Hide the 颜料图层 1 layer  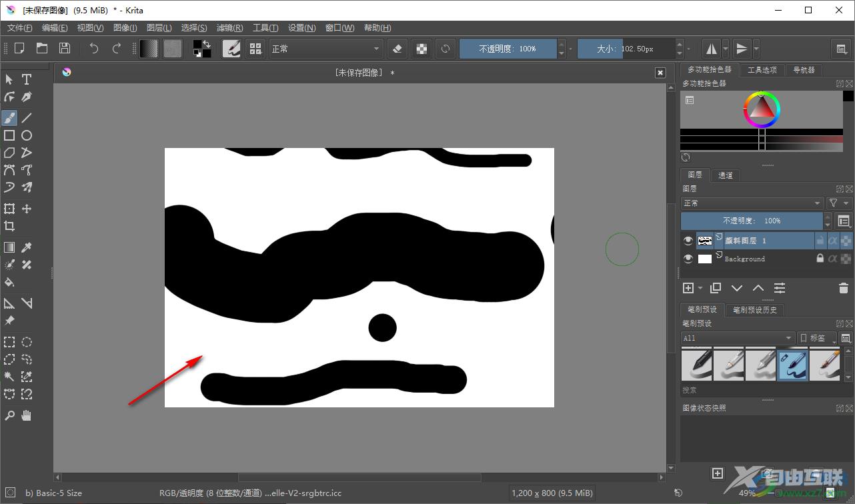[688, 241]
